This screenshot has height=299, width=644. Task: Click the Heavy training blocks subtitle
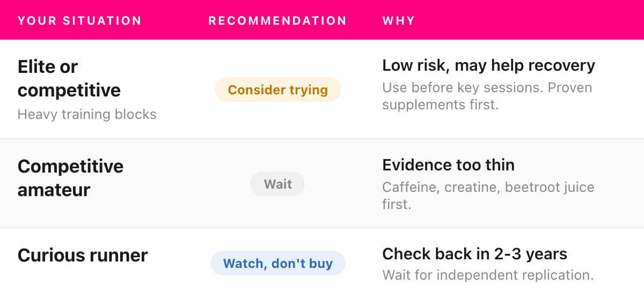click(x=87, y=114)
